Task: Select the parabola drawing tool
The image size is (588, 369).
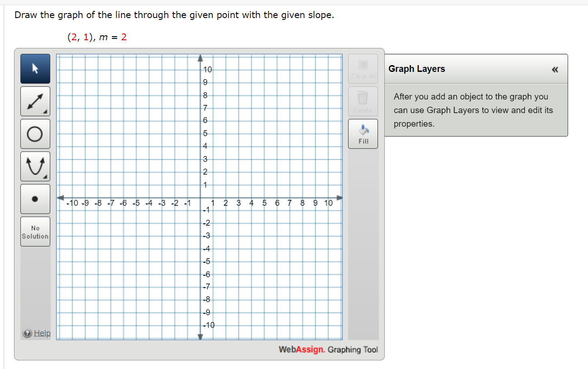Action: [35, 166]
